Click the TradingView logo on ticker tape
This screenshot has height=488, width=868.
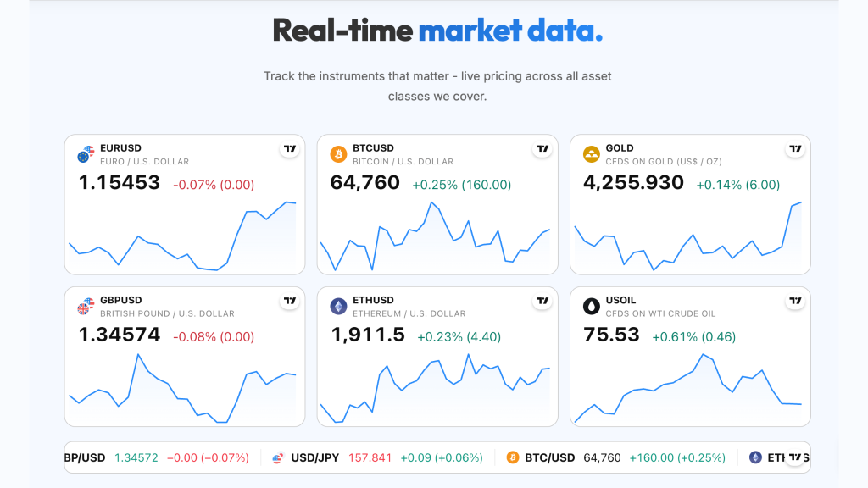795,457
